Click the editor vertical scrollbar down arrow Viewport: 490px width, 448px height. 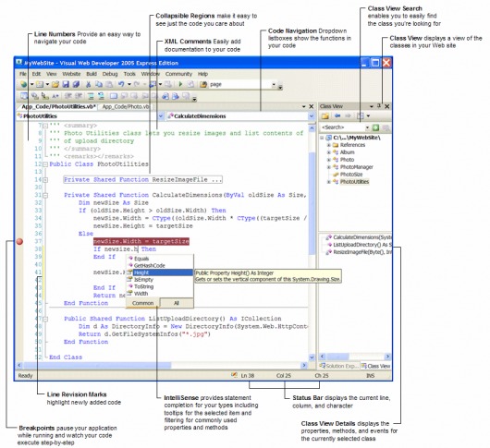[x=312, y=357]
